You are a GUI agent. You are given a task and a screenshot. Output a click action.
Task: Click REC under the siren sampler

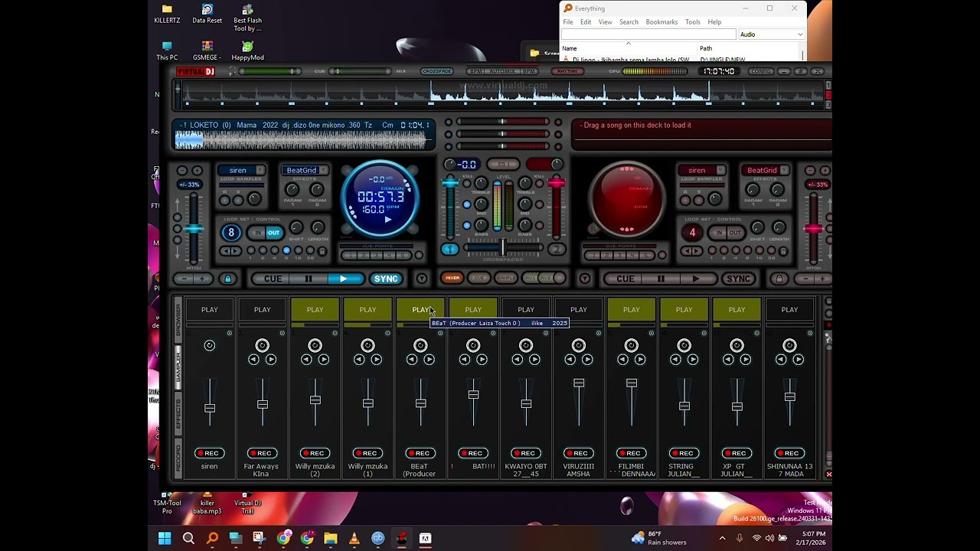209,453
